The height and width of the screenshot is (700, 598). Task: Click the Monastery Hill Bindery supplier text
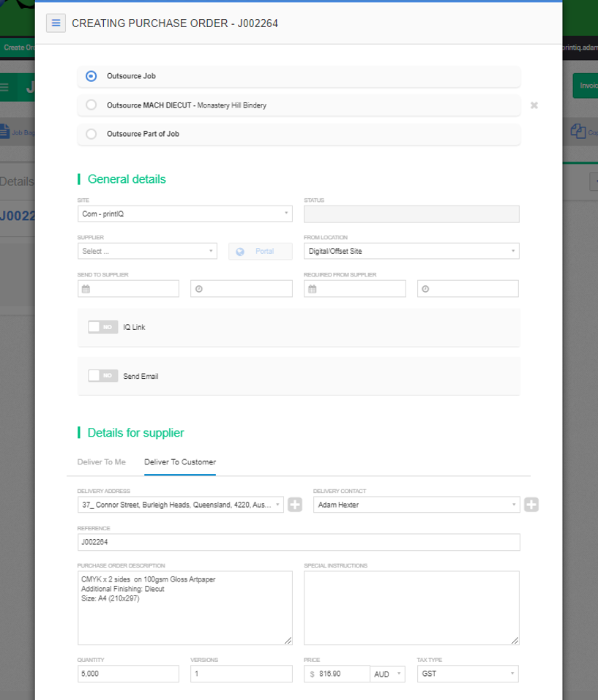(232, 105)
